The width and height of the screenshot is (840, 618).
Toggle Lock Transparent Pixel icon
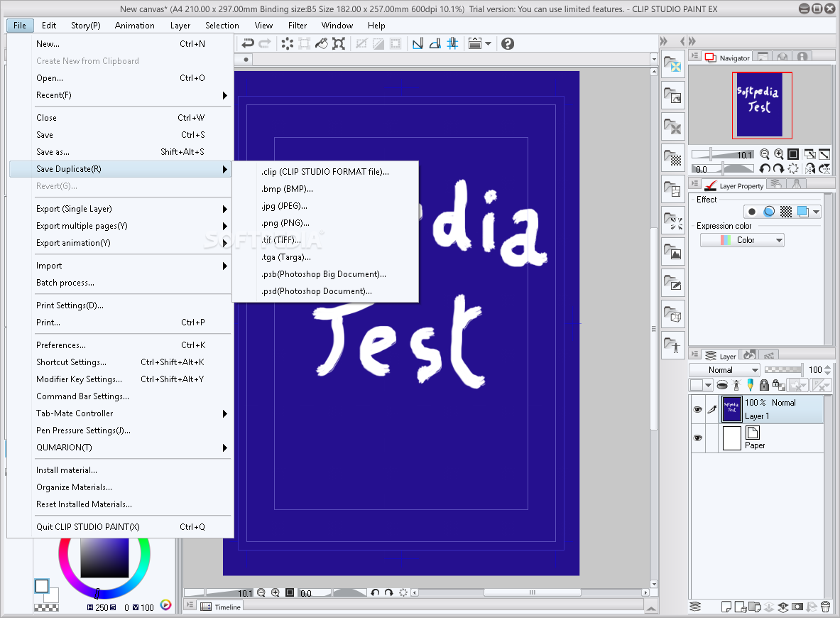pos(779,385)
